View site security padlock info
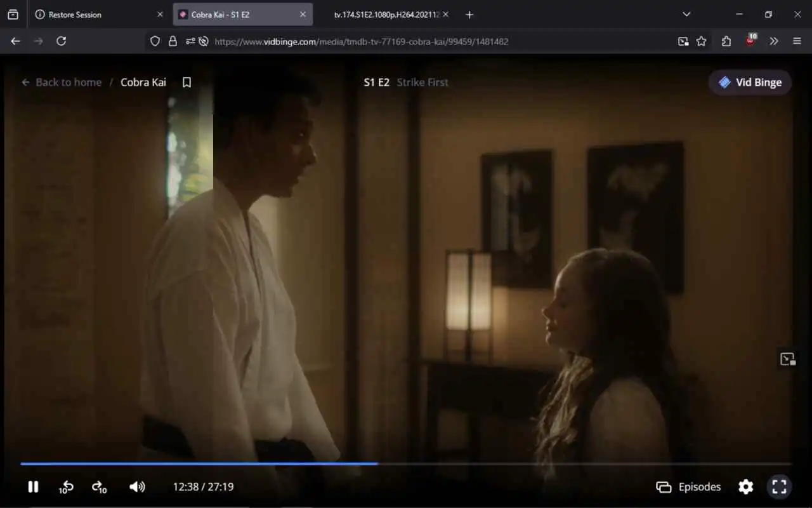The height and width of the screenshot is (508, 812). coord(173,41)
